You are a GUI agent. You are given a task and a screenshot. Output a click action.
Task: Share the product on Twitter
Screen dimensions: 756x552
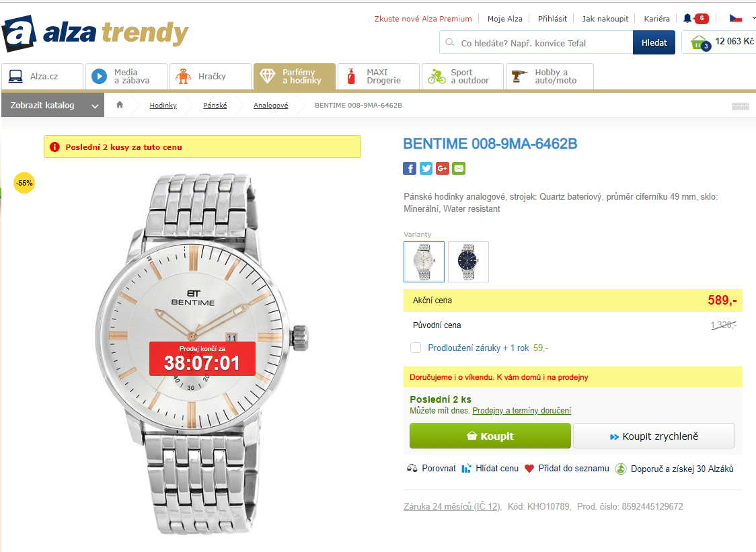point(426,168)
